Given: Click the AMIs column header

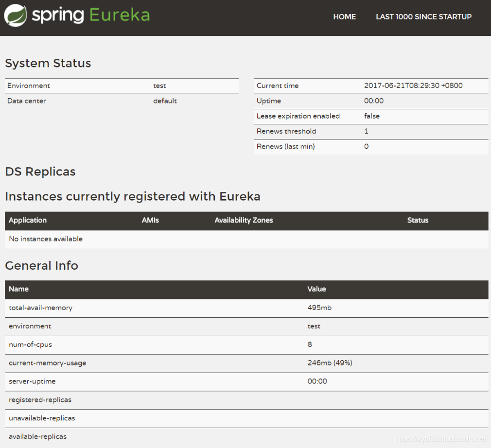Looking at the screenshot, I should tap(150, 220).
